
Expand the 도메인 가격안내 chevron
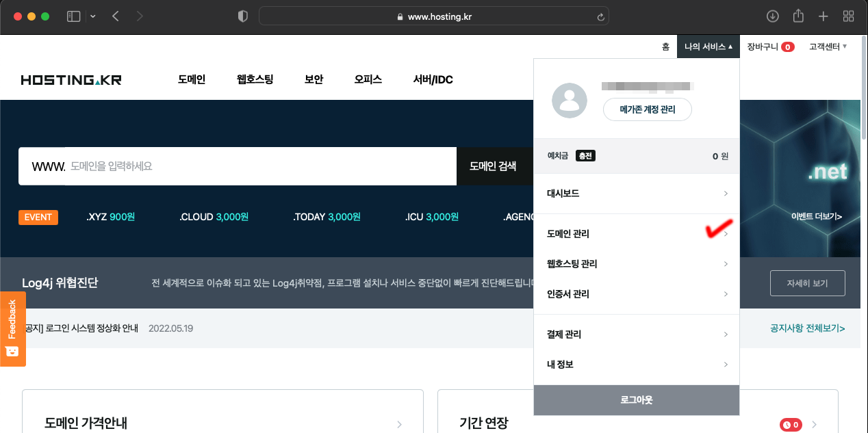(x=400, y=424)
